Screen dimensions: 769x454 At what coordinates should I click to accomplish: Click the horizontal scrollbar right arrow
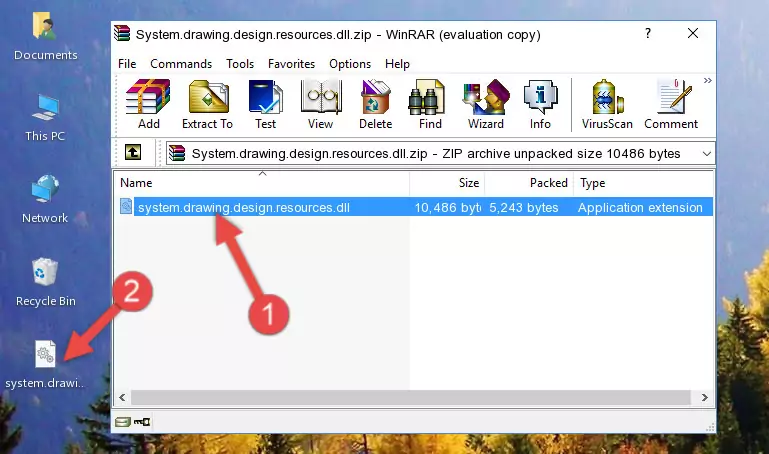(x=704, y=398)
